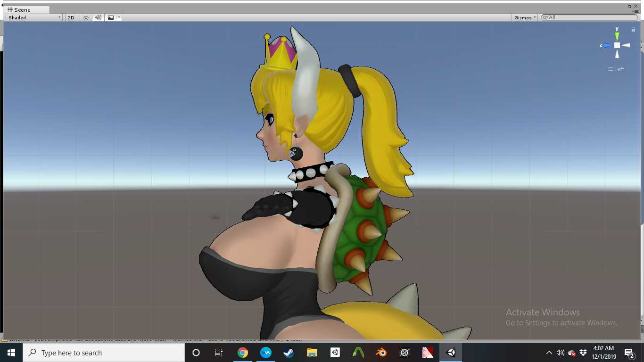Click the blue Z axis gizmo cone
Viewport: 644px width, 362px height.
point(607,45)
